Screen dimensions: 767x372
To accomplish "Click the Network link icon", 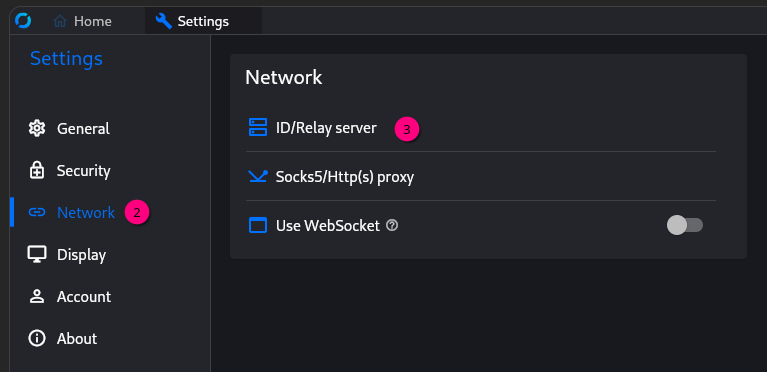I will (37, 212).
